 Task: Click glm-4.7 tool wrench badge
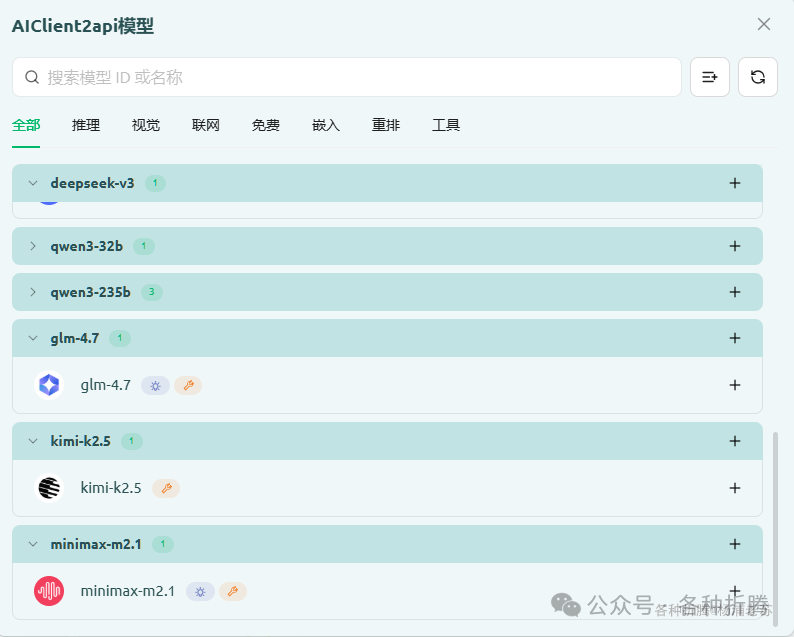tap(188, 386)
